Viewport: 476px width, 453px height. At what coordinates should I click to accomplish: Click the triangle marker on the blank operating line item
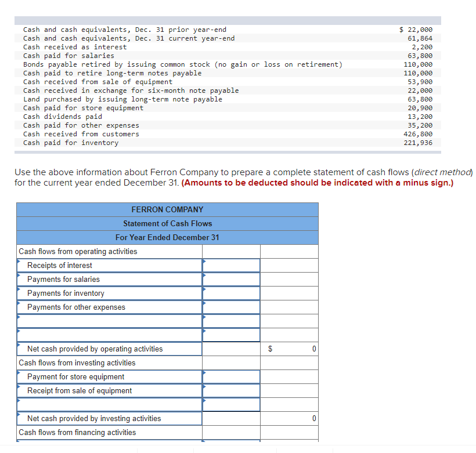(19, 317)
